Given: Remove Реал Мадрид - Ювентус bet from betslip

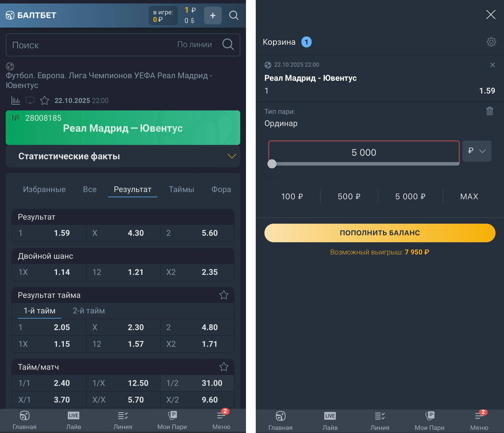Looking at the screenshot, I should coord(492,65).
